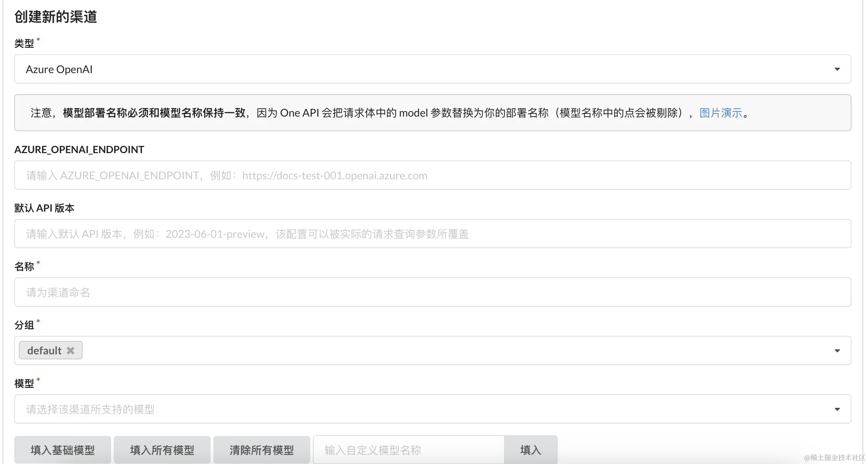
Task: Focus the custom model name input
Action: [408, 450]
